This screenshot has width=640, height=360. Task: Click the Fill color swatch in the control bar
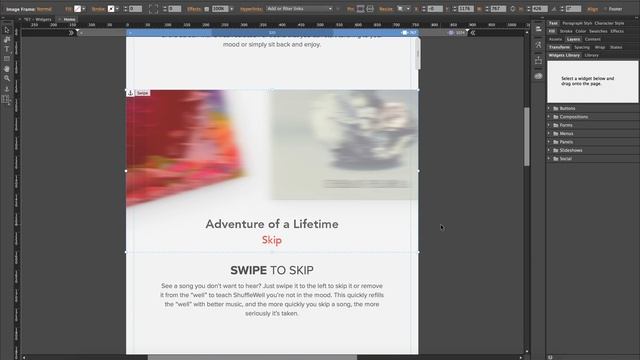point(77,9)
